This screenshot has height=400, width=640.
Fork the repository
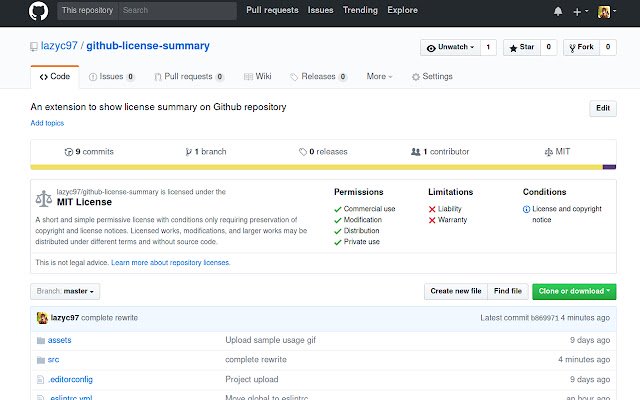(581, 47)
